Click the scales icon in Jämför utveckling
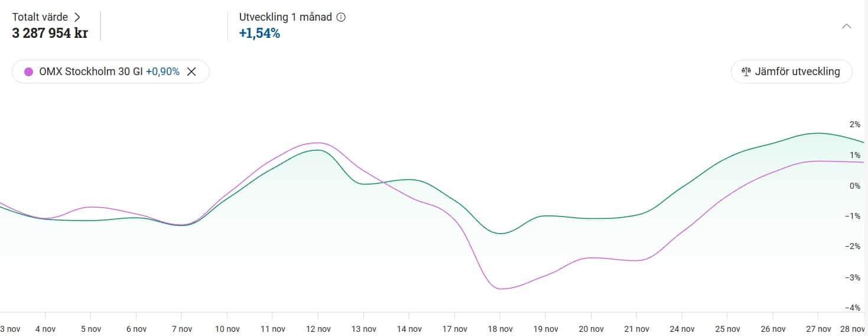 coord(746,72)
